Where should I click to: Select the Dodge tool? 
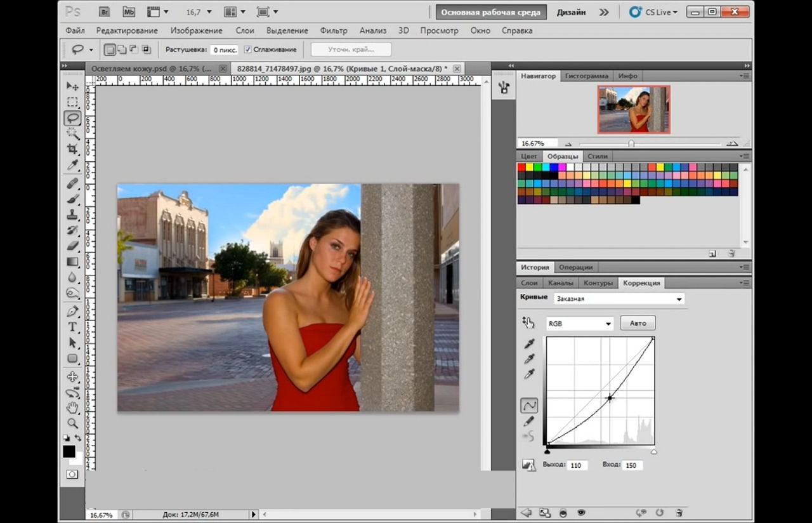point(72,293)
